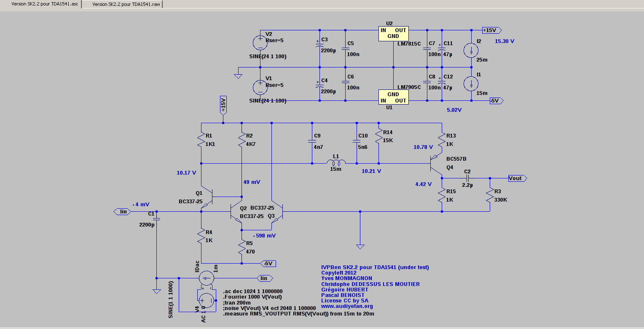Click the vertical +15V rail label flag

coord(223,105)
